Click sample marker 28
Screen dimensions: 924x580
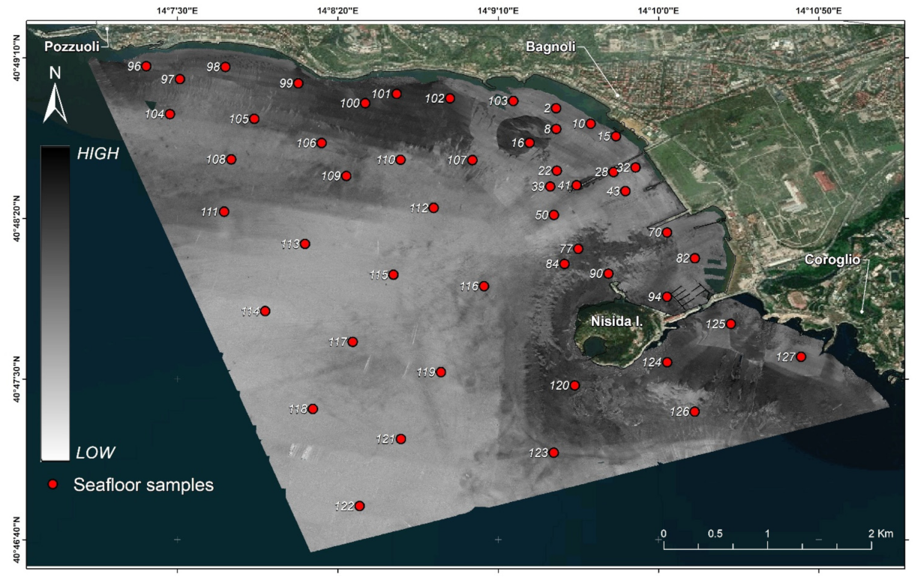pos(613,172)
